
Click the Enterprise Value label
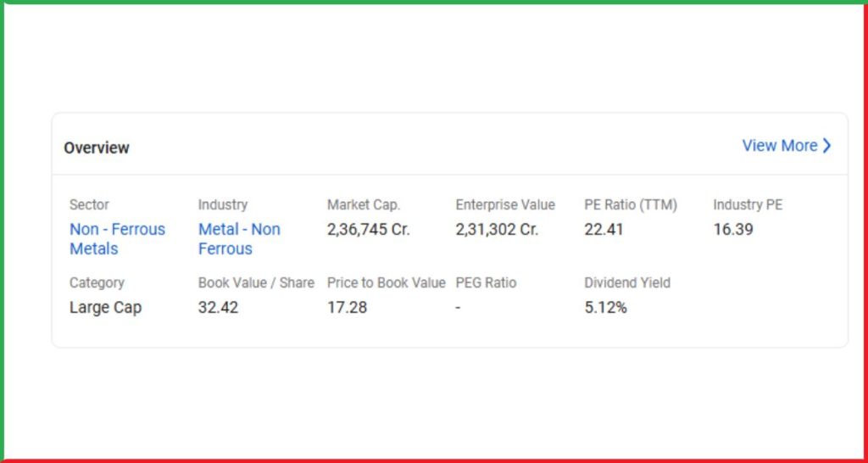[x=505, y=205]
